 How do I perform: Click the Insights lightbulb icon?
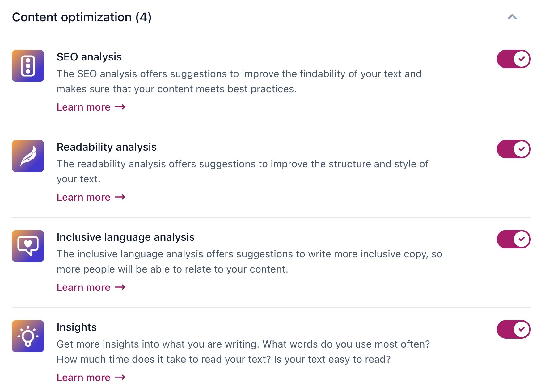pyautogui.click(x=28, y=336)
